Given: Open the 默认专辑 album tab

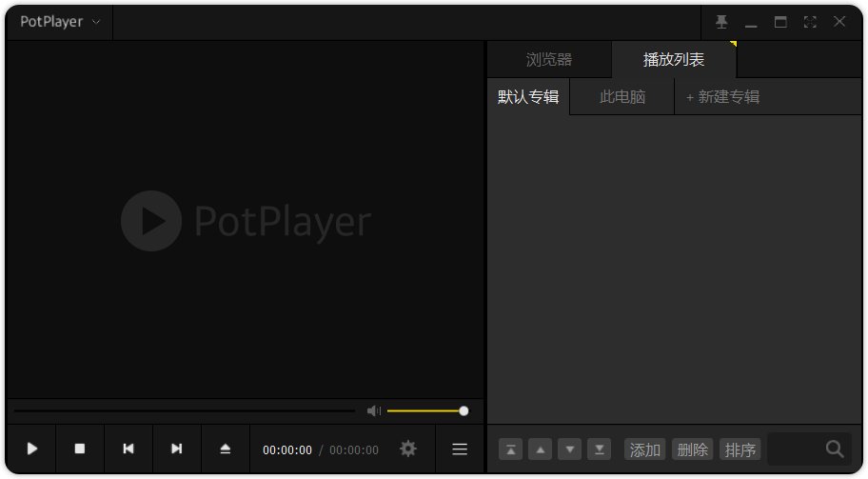Looking at the screenshot, I should coord(528,97).
